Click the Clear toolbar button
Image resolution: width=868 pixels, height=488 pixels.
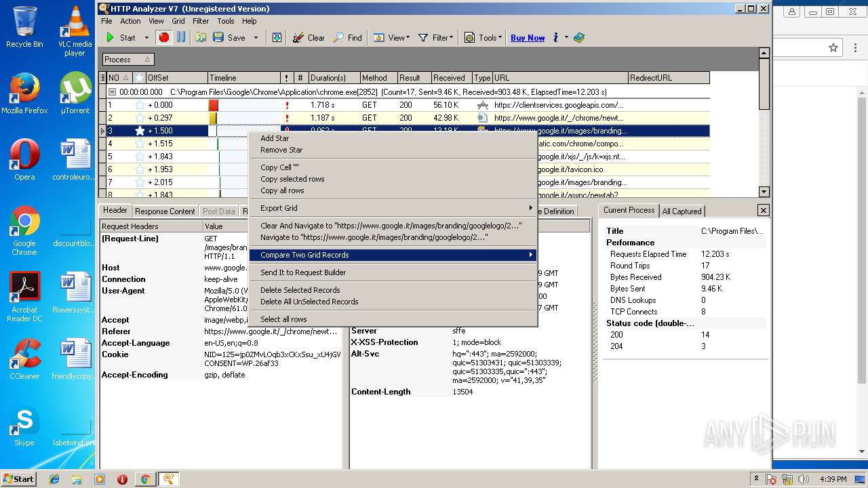(309, 38)
